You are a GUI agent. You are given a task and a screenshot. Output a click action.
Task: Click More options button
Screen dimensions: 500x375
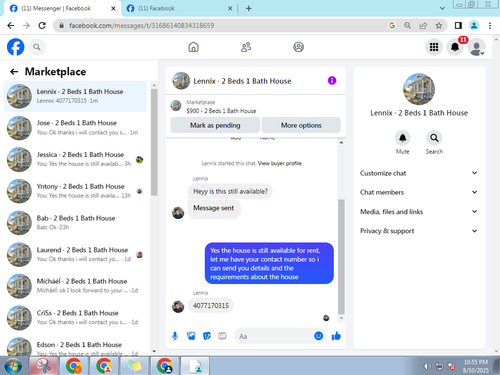301,125
